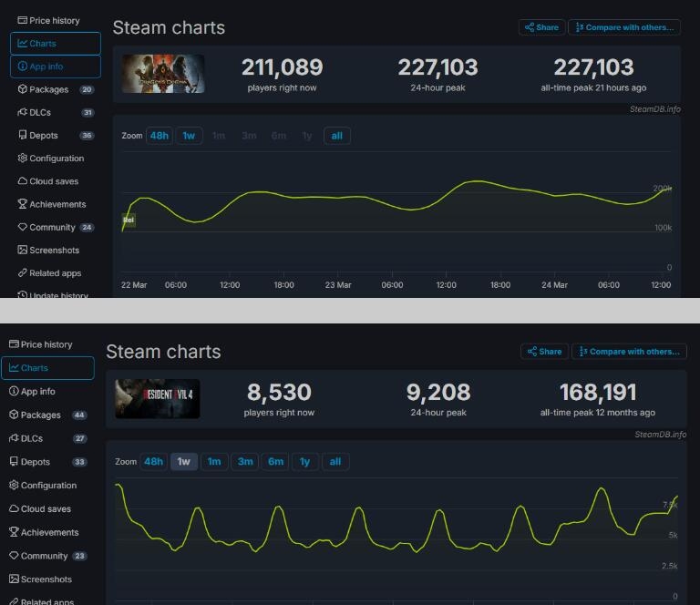
Task: Set lower chart zoom to 1m
Action: [x=214, y=462]
